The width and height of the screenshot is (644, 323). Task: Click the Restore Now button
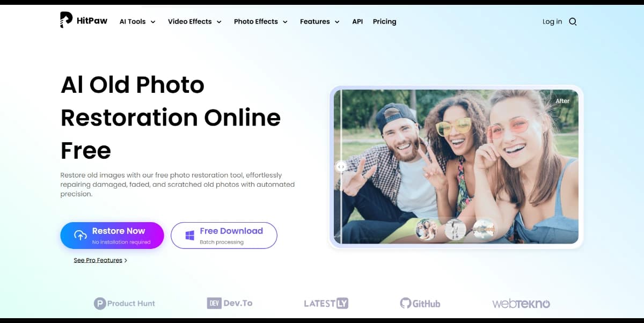point(112,236)
